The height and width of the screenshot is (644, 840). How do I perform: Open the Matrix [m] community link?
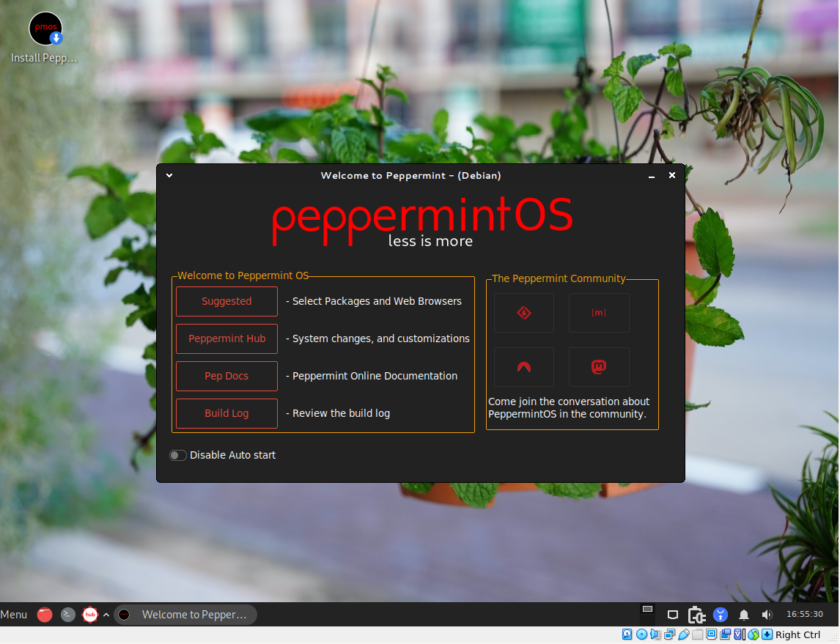(598, 313)
